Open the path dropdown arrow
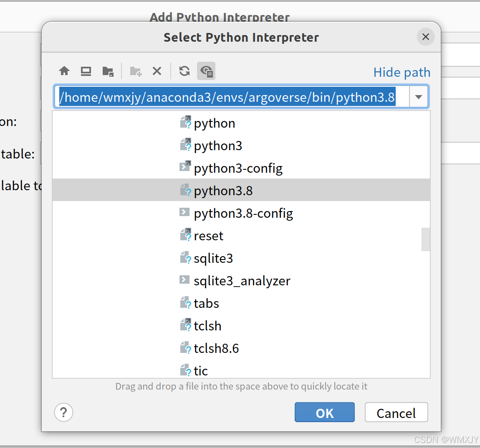 (419, 96)
